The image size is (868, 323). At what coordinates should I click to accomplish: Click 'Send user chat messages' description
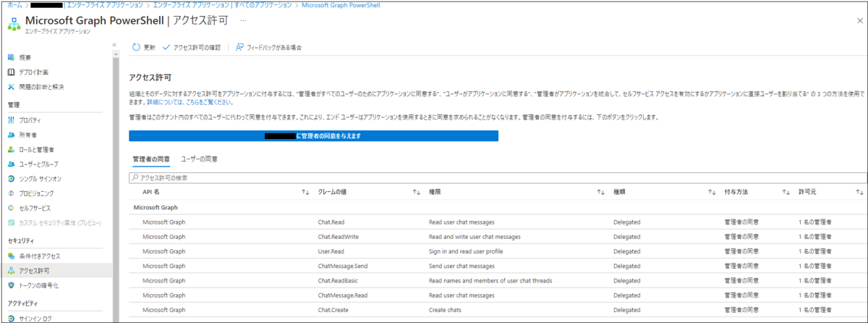click(x=463, y=266)
